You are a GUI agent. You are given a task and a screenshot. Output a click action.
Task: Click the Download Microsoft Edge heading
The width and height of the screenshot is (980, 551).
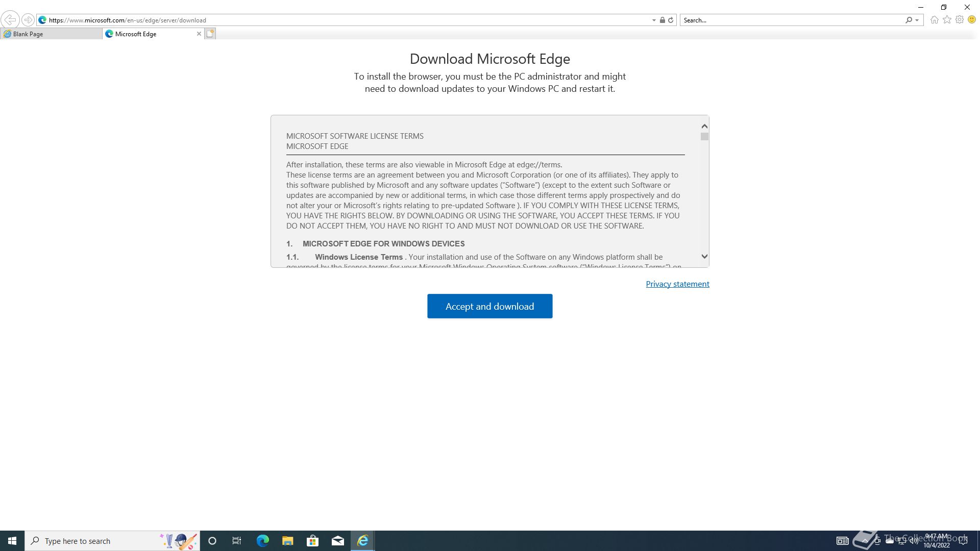489,59
